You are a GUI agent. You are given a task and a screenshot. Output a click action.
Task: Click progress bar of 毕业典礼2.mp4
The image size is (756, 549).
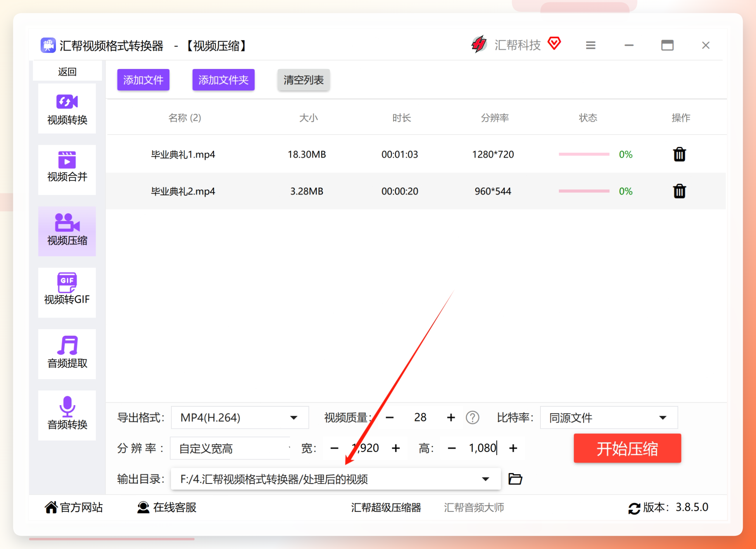pyautogui.click(x=584, y=191)
